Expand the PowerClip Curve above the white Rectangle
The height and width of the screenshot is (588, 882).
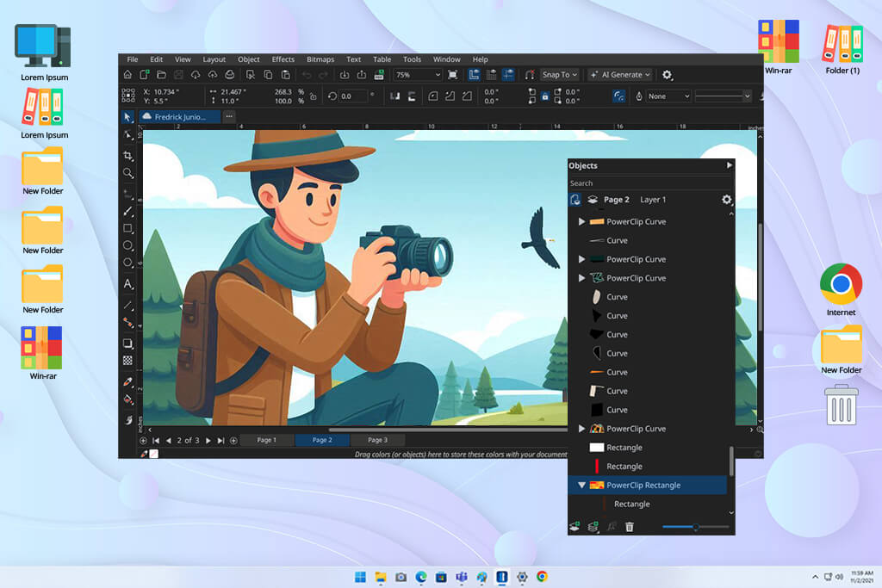[581, 429]
